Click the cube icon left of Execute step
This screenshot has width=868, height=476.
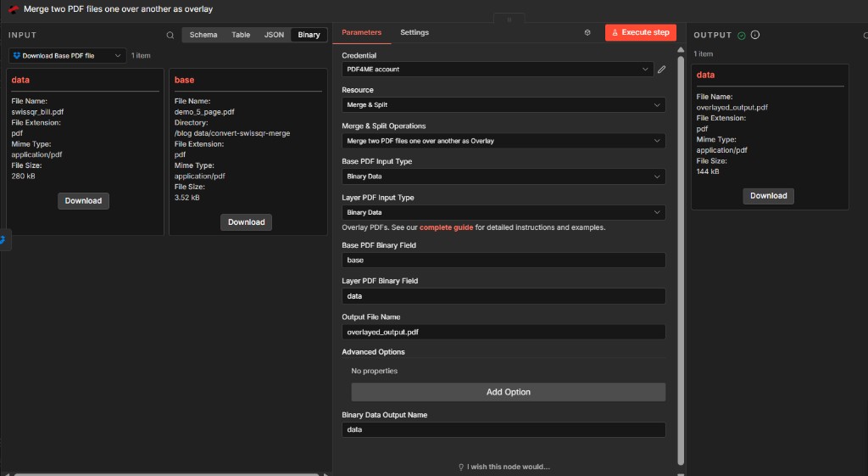tap(587, 32)
